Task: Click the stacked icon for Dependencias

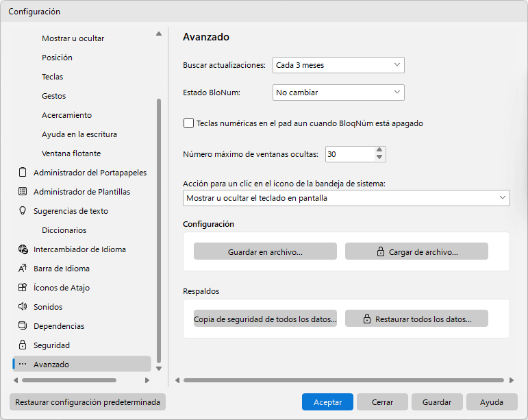Action: pyautogui.click(x=23, y=325)
